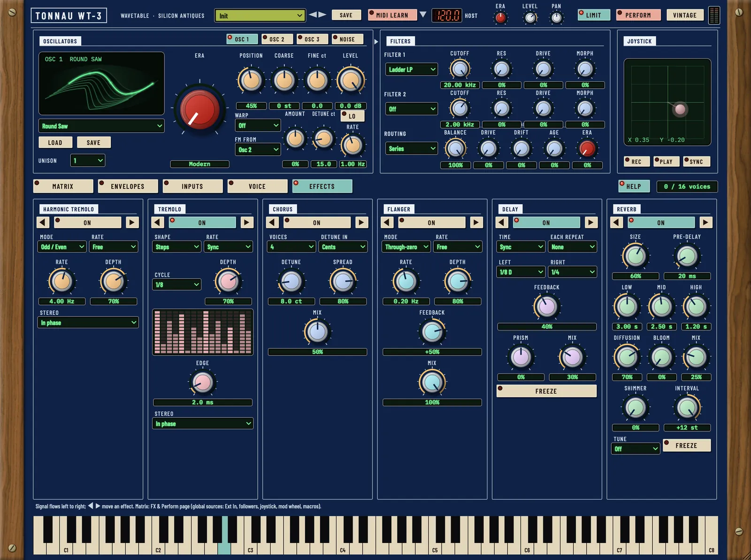Click the Reverb SIZE knob
The height and width of the screenshot is (560, 751).
click(x=635, y=256)
